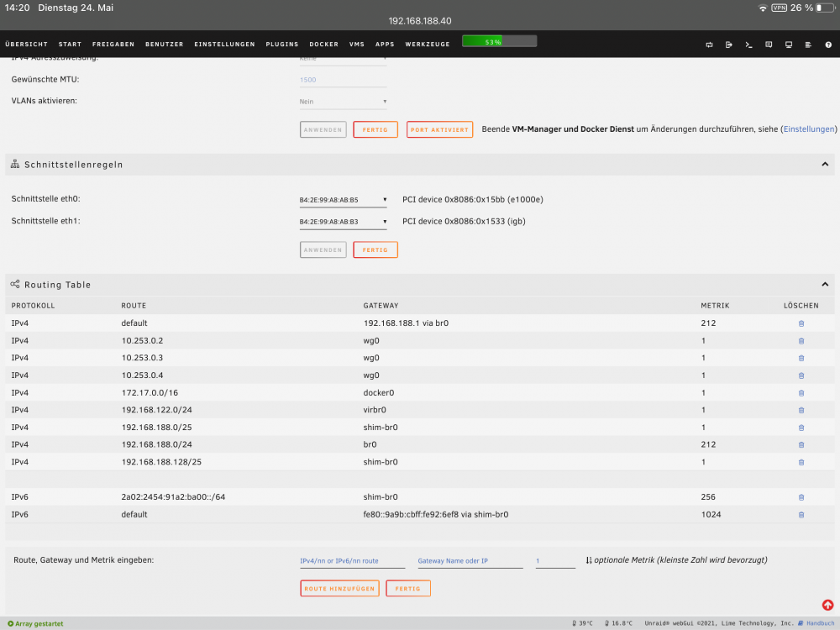The image size is (840, 630).
Task: Delete the 2a02:2454:91a2:ba00::/64 IPv6 route
Action: click(x=801, y=497)
